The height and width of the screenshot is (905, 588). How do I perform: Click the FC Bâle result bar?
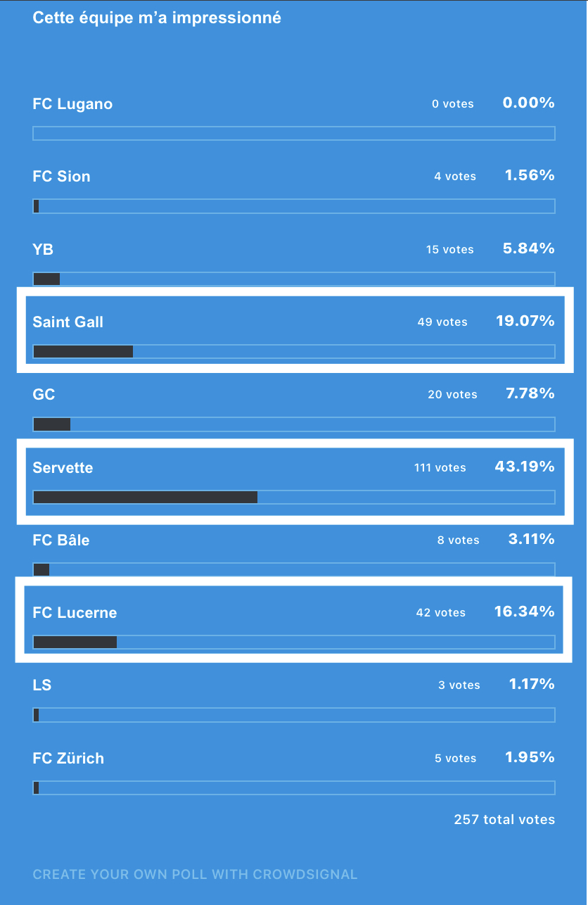(293, 570)
